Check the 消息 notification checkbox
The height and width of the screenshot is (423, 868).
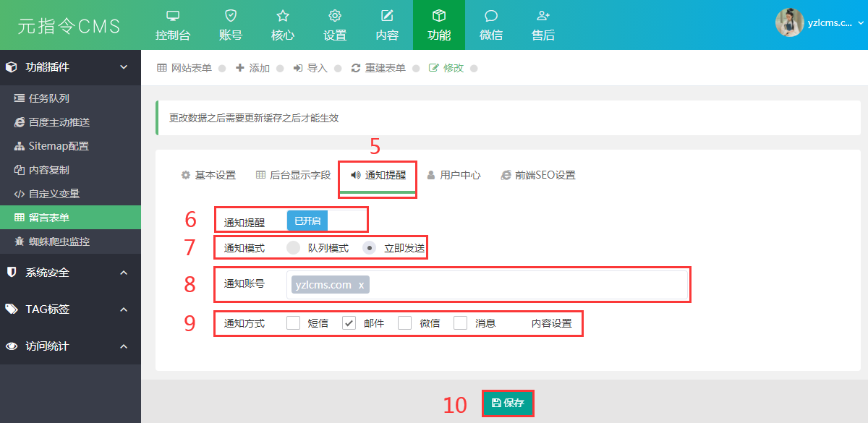pyautogui.click(x=460, y=323)
